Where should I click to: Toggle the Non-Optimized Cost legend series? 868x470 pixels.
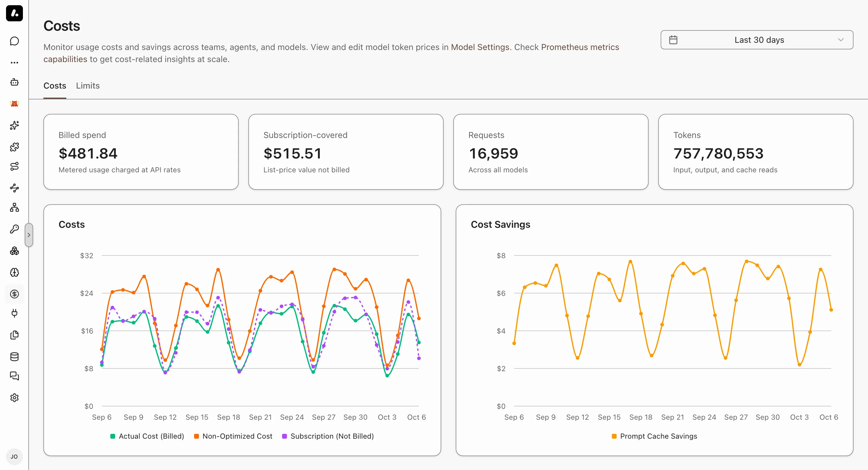[x=233, y=436]
